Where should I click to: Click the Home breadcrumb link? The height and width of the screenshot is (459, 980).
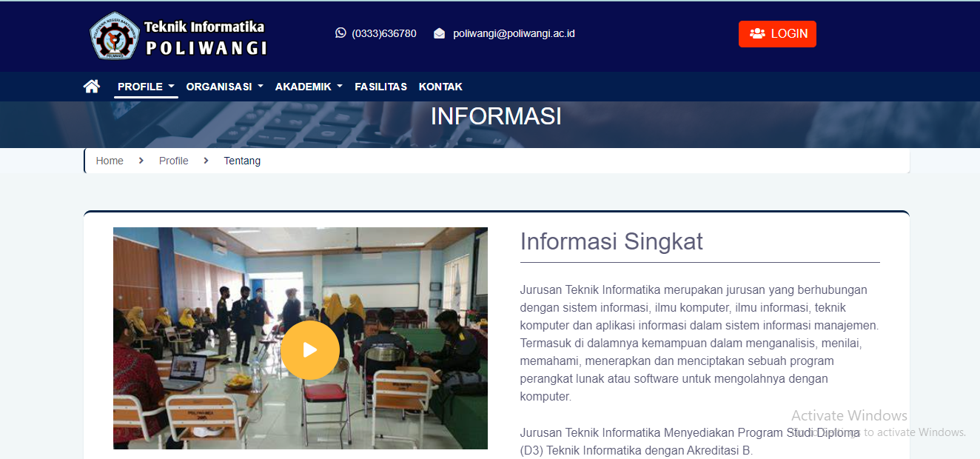pyautogui.click(x=110, y=160)
